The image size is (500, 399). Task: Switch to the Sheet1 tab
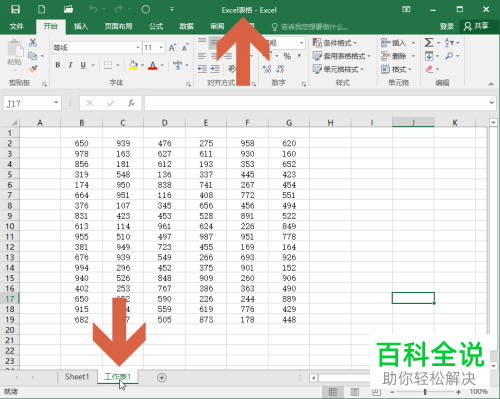coord(77,377)
